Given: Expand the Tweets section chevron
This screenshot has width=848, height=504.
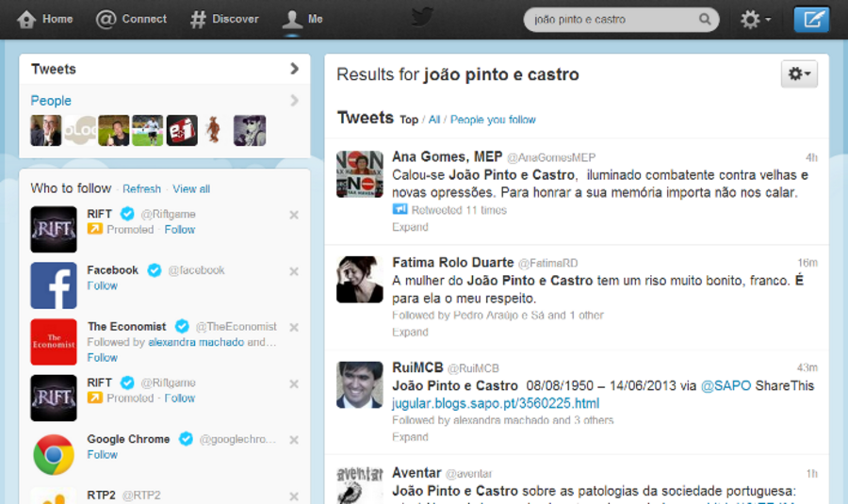Looking at the screenshot, I should (x=294, y=69).
